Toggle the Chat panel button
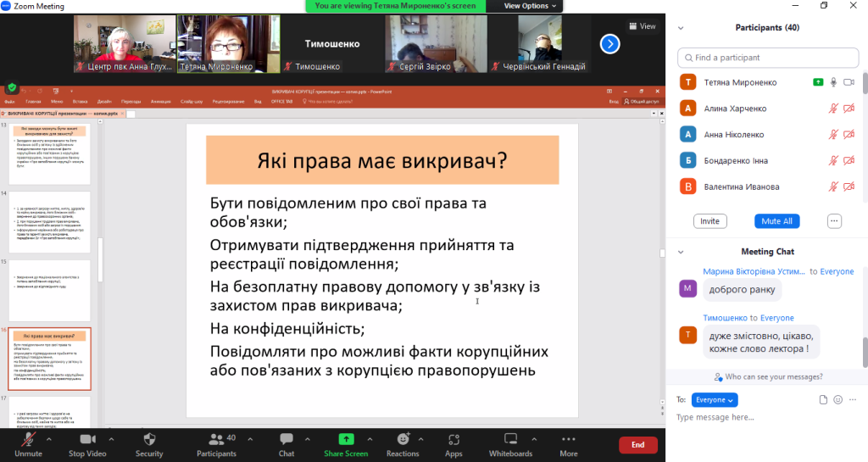 point(287,439)
